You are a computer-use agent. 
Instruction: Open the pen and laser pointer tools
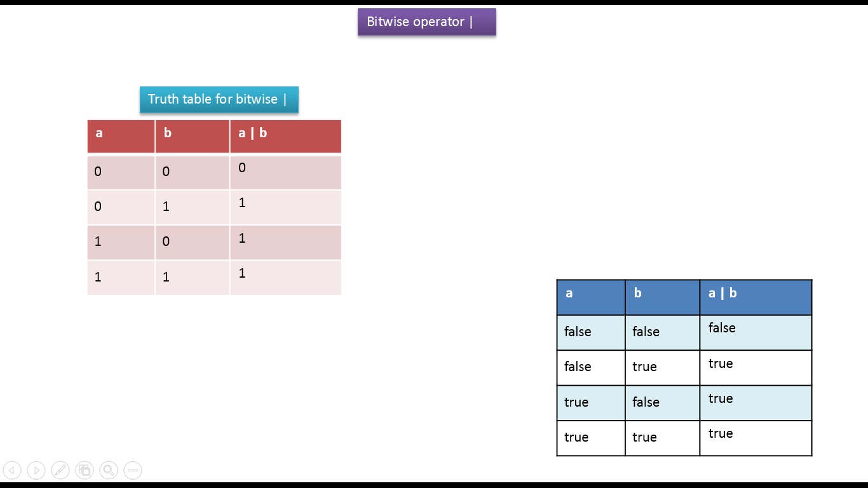[60, 470]
